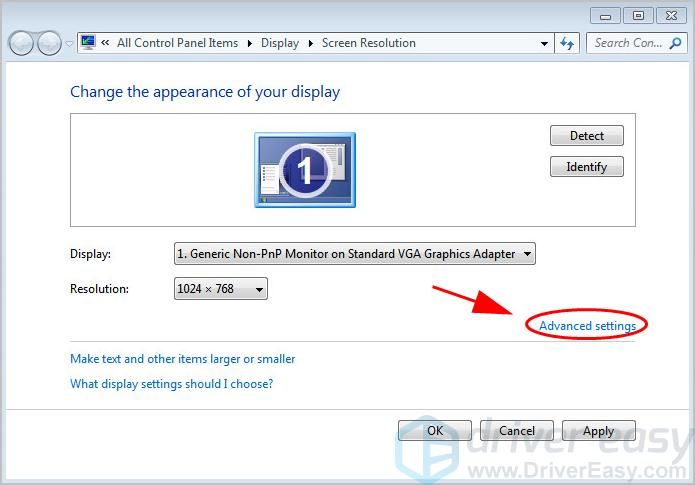This screenshot has width=695, height=485.
Task: Confirm changes with the OK button
Action: (x=434, y=431)
